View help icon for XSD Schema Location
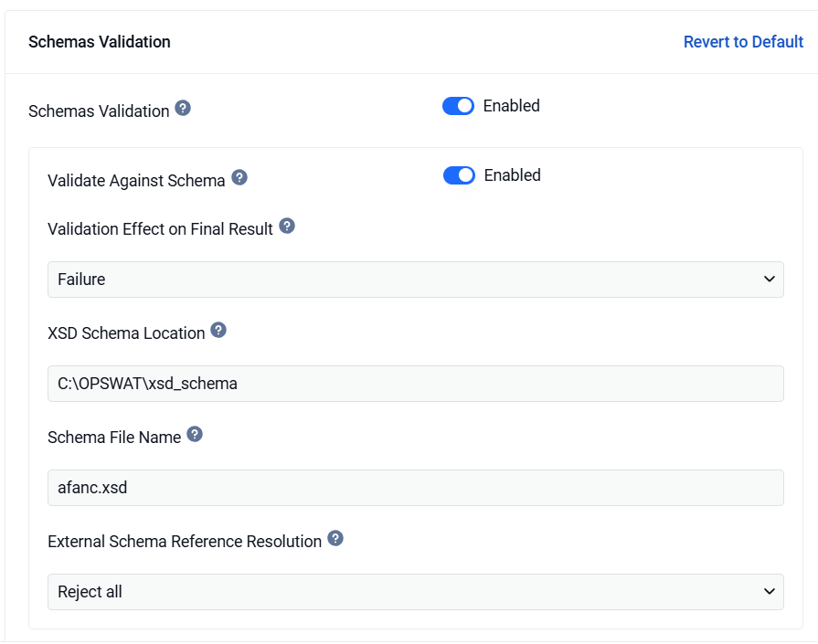Viewport: 818px width, 644px height. pos(218,330)
